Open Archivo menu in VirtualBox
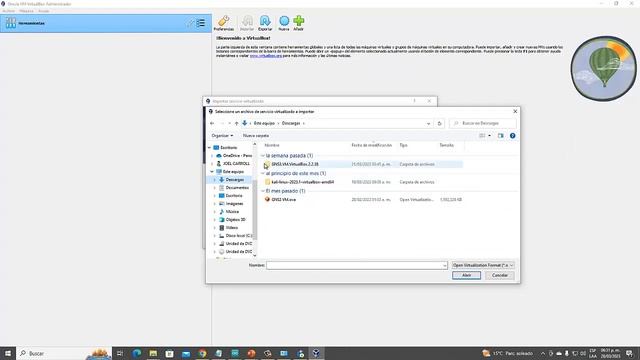 tap(8, 11)
